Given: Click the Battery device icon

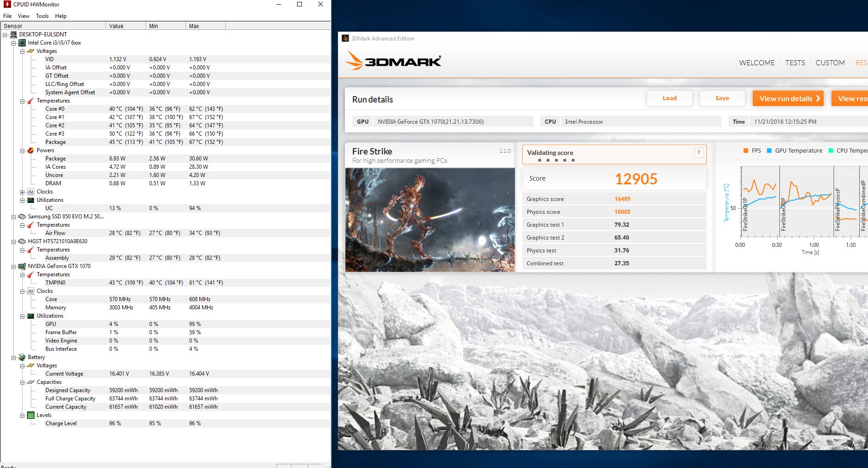Looking at the screenshot, I should click(22, 357).
